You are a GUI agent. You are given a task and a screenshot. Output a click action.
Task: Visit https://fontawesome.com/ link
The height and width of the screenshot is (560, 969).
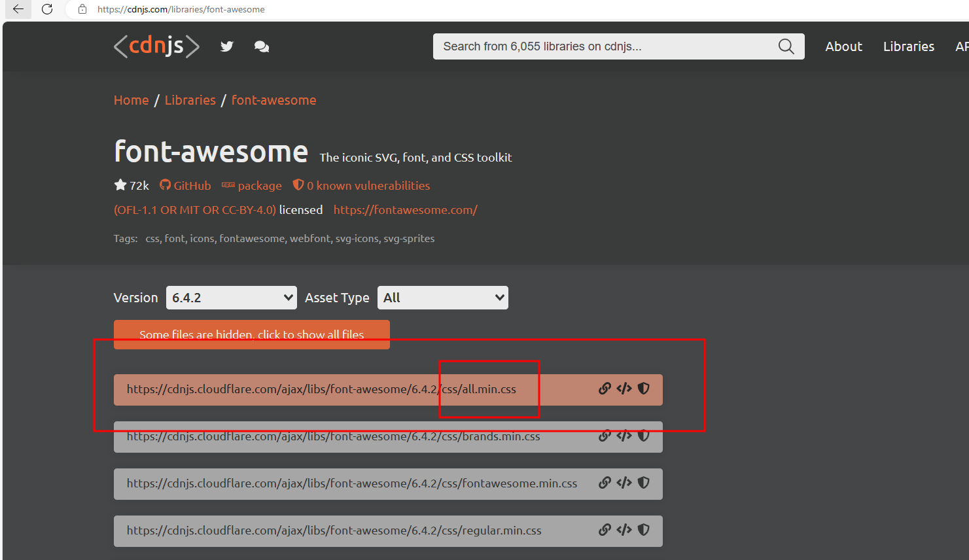click(406, 210)
